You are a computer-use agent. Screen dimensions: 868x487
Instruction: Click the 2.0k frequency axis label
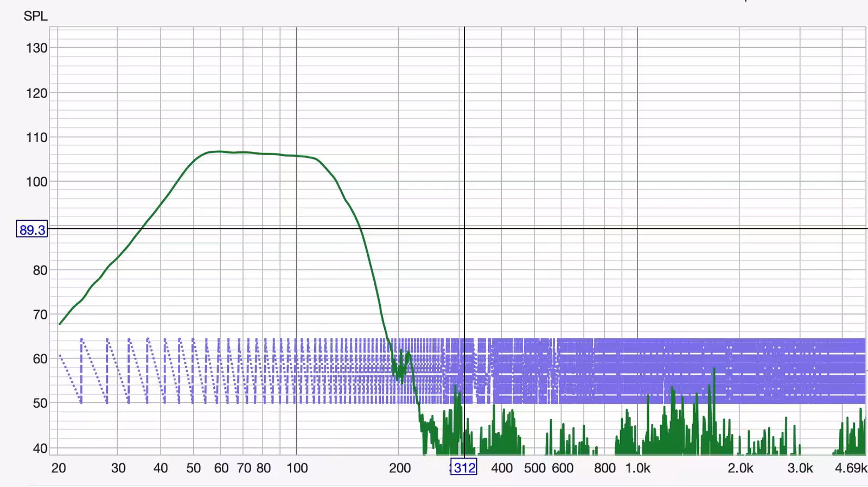(x=741, y=468)
